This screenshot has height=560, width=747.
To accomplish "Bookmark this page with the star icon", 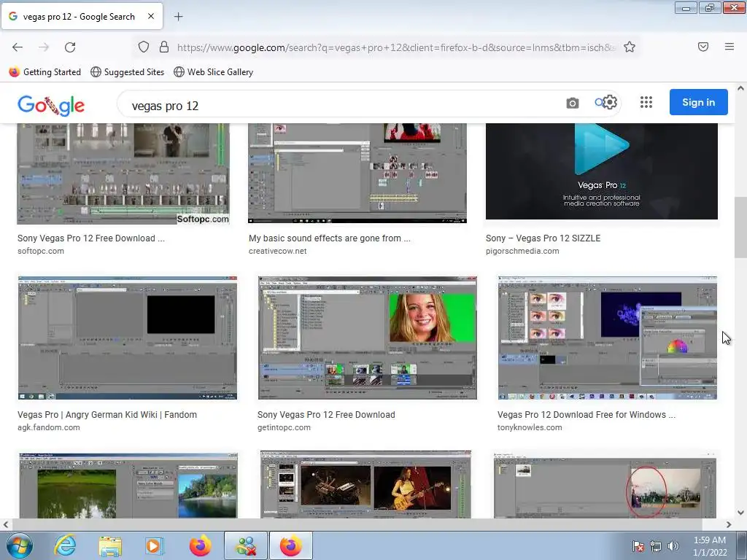I will [630, 47].
